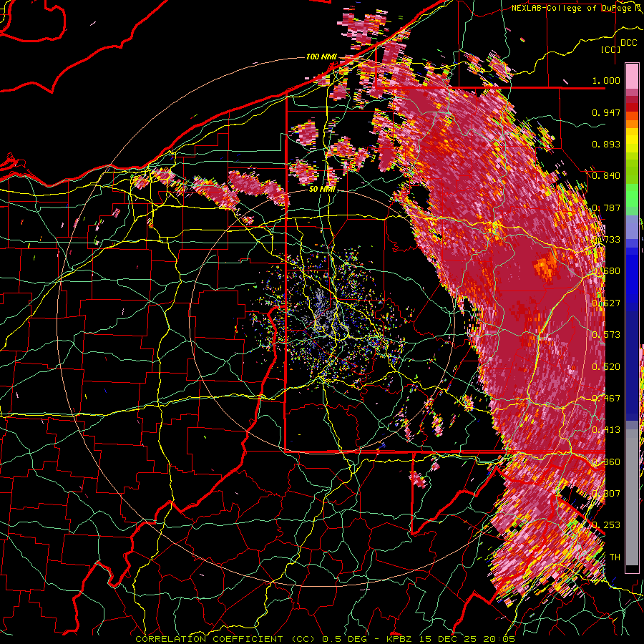Select the 0.573 legend value

point(606,334)
